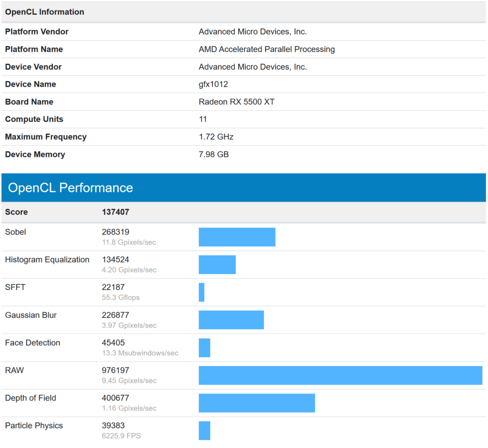Click the 6225.9 FPS rate
The width and height of the screenshot is (488, 448).
coord(122,436)
